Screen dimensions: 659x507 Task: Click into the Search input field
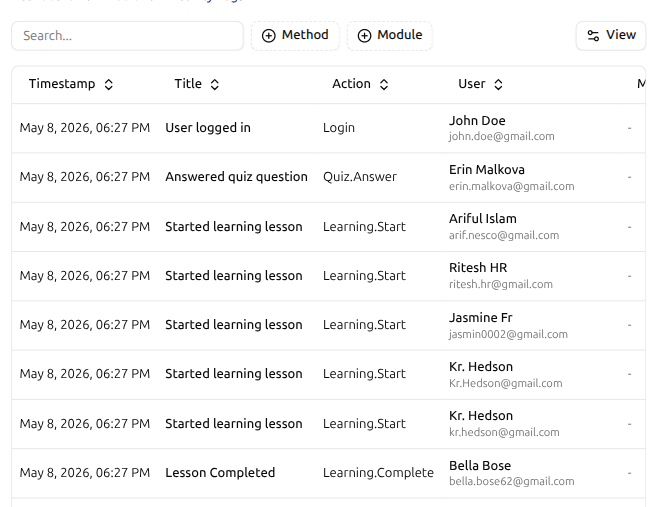[x=127, y=36]
